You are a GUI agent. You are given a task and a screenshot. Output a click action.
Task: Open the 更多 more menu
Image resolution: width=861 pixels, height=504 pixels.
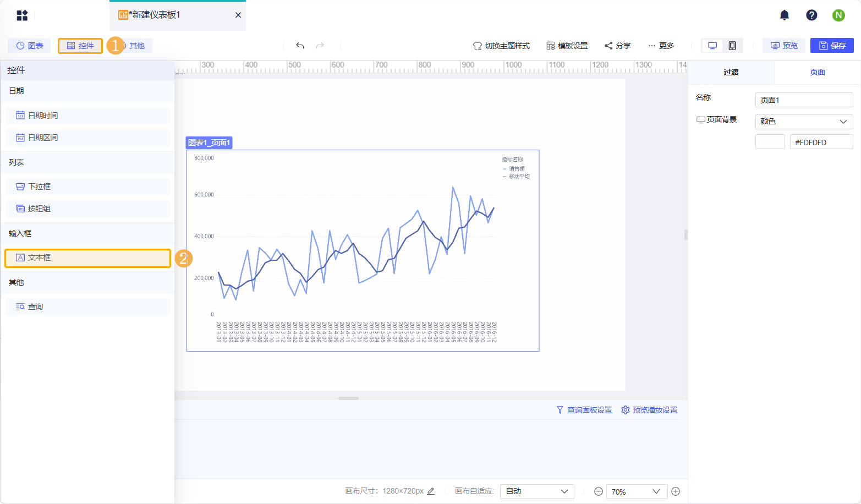[x=661, y=46]
